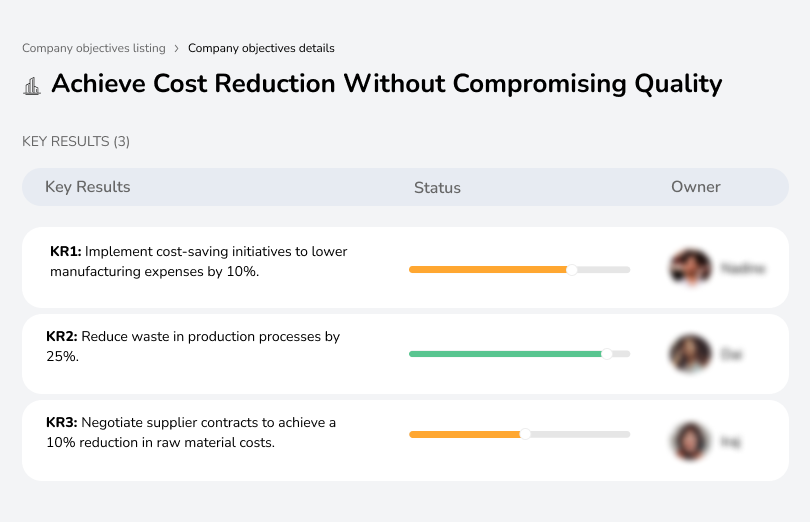Click the KR2 green progress slider handle
Viewport: 810px width, 522px height.
click(606, 354)
